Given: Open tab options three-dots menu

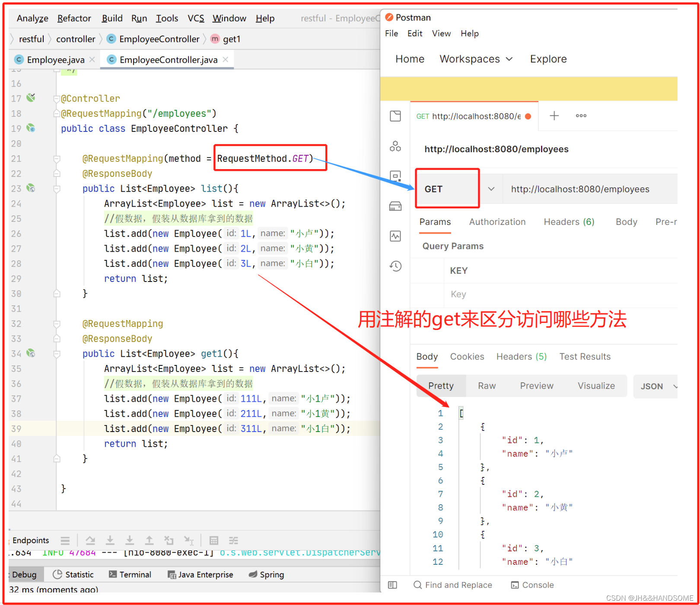Looking at the screenshot, I should [581, 115].
